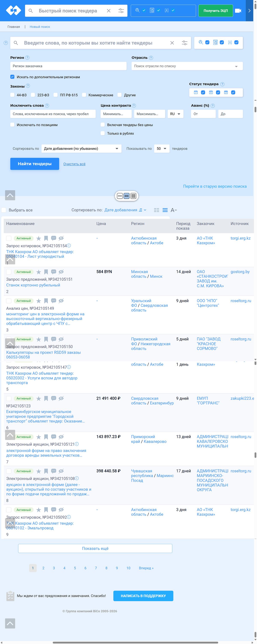Viewport: 257px width, 644px height.
Task: Enable Включая тендеры без цены checkbox
Action: click(x=103, y=124)
